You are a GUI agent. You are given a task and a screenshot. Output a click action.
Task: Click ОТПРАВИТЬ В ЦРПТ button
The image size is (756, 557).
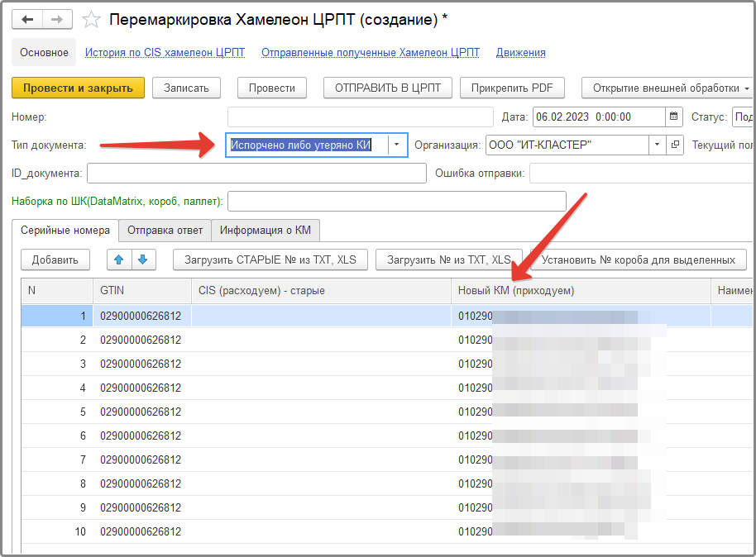(388, 88)
